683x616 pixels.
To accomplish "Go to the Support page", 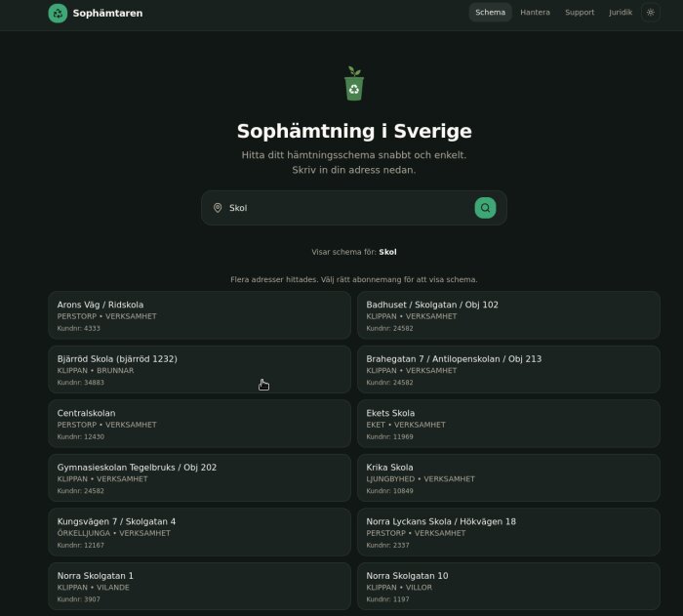I will [580, 13].
